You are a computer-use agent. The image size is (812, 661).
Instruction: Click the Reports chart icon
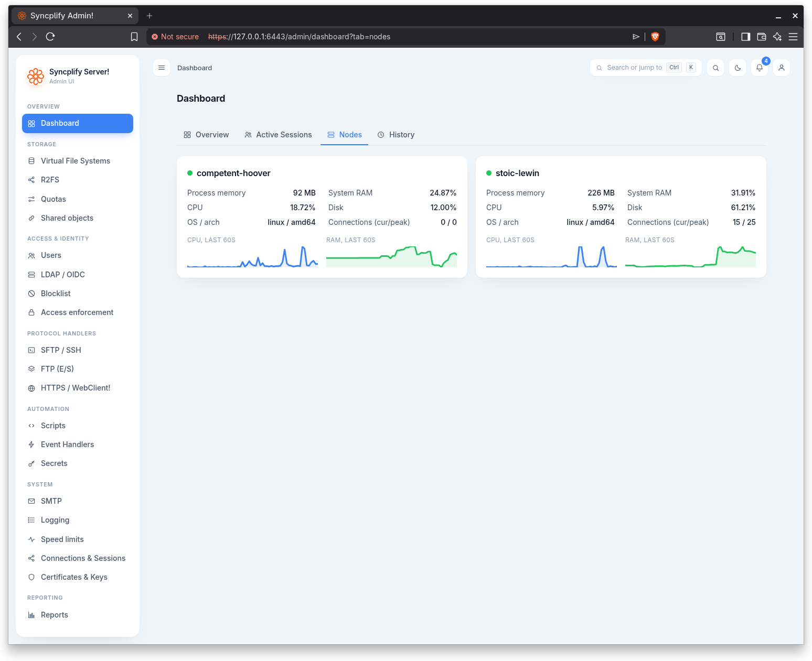pos(31,615)
